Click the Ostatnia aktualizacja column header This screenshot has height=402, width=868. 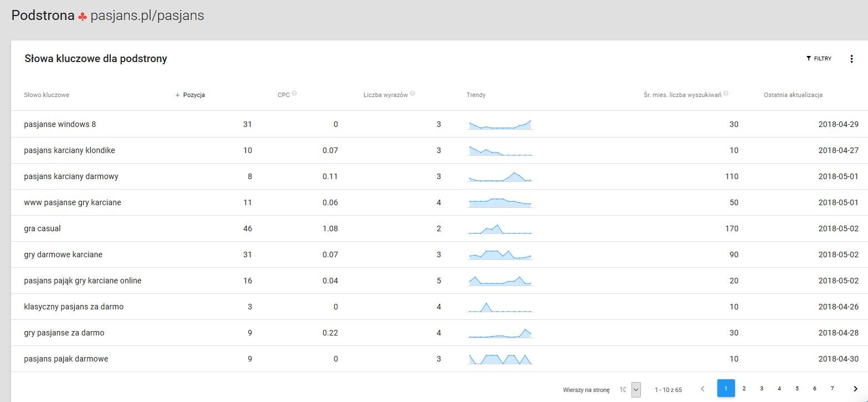(x=793, y=95)
